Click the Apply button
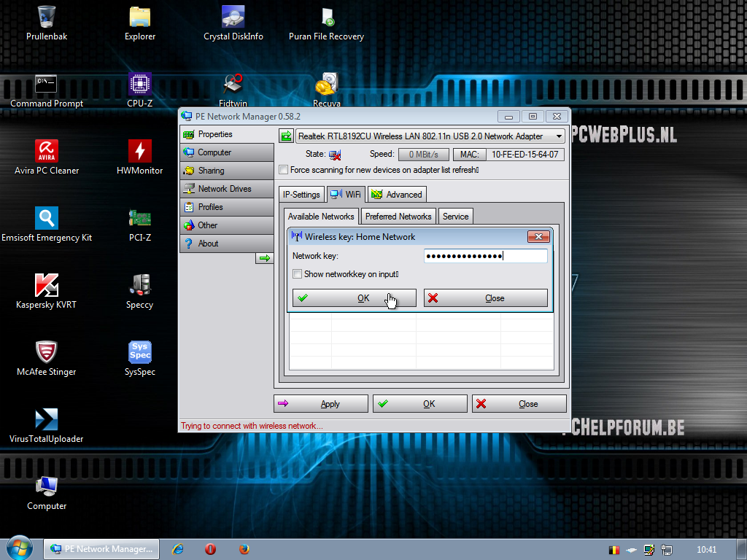This screenshot has height=560, width=747. [x=321, y=404]
